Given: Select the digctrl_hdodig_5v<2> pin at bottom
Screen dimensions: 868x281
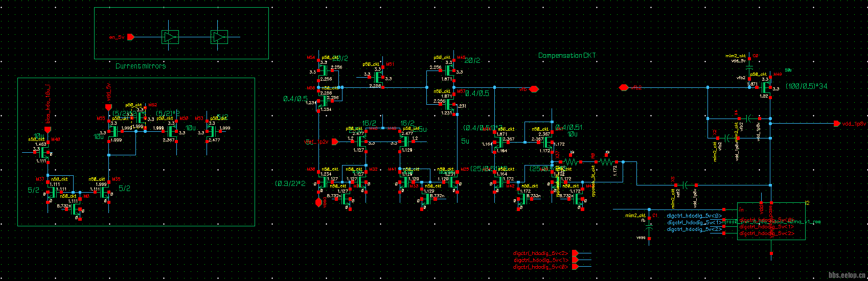Looking at the screenshot, I should tap(575, 253).
